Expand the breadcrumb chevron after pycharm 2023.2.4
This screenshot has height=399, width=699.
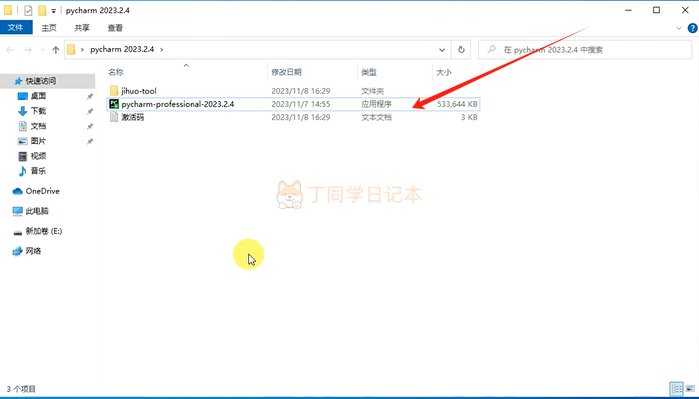(x=162, y=49)
